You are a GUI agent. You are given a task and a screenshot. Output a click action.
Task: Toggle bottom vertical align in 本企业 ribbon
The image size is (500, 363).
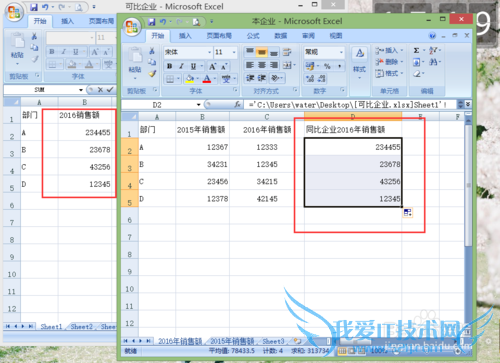click(x=274, y=52)
